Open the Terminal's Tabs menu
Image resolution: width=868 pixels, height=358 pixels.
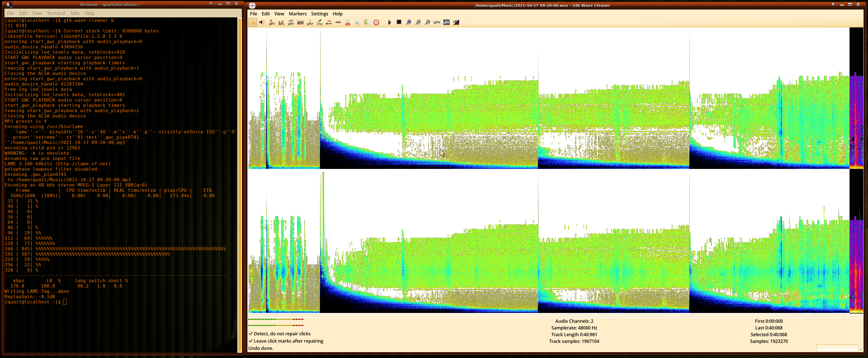(x=75, y=13)
